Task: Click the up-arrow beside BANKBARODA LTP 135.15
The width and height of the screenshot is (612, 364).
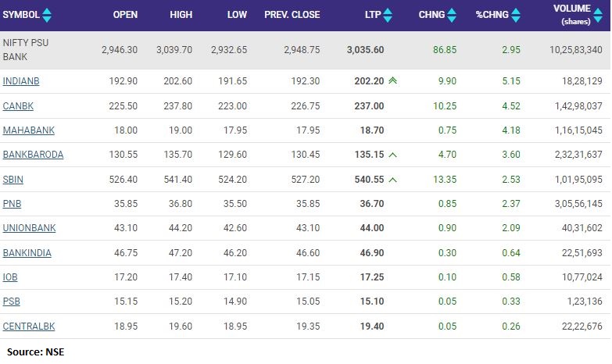Action: (392, 155)
